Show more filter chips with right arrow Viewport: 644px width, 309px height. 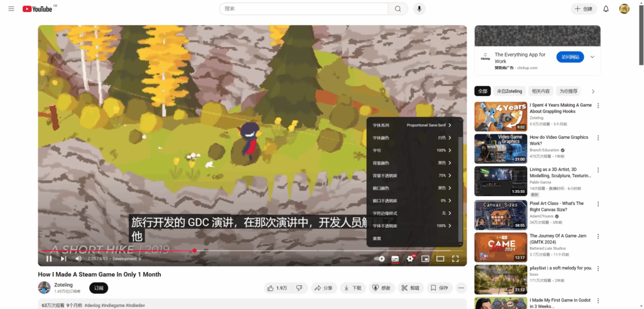coord(593,91)
